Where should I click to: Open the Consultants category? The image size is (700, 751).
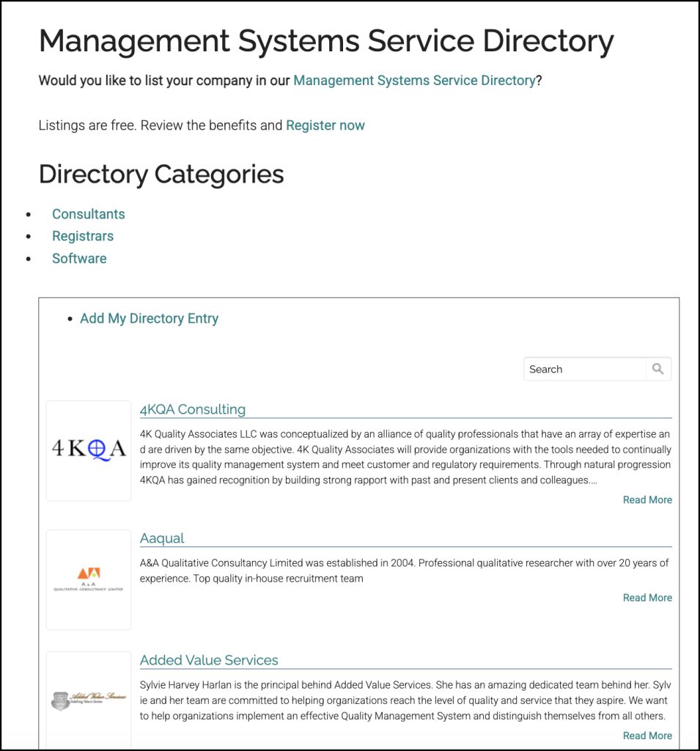pyautogui.click(x=88, y=214)
